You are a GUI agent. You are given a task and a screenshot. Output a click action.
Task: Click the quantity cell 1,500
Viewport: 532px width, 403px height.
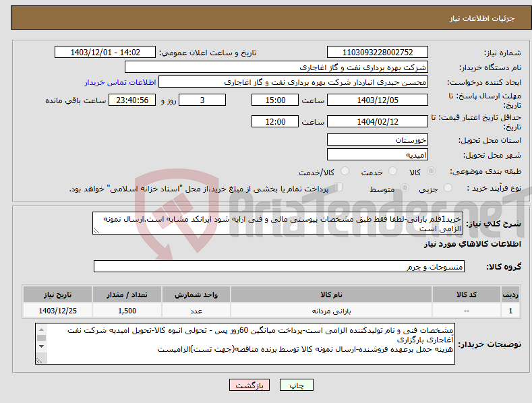(x=127, y=311)
